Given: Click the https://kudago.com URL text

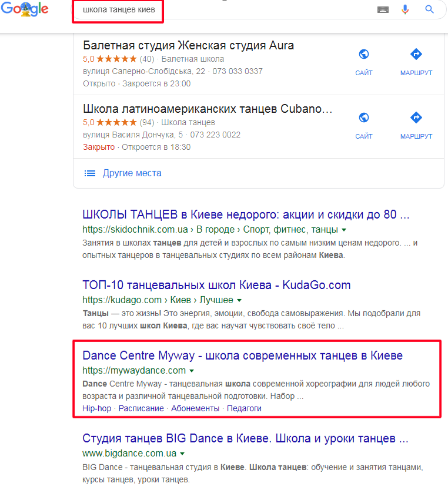Looking at the screenshot, I should (122, 300).
